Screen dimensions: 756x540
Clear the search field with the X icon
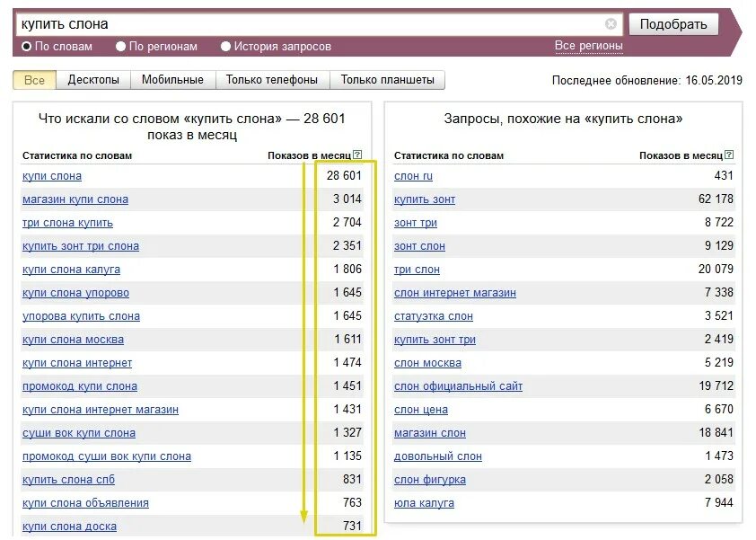pos(611,24)
